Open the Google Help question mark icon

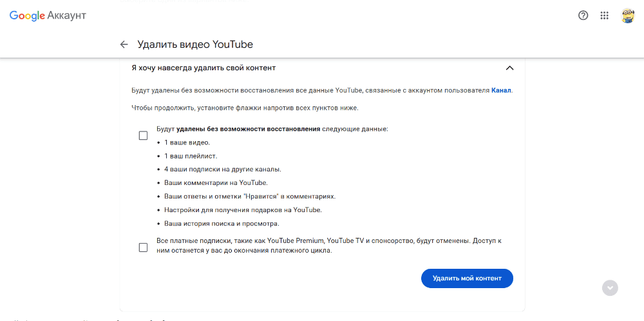tap(583, 15)
